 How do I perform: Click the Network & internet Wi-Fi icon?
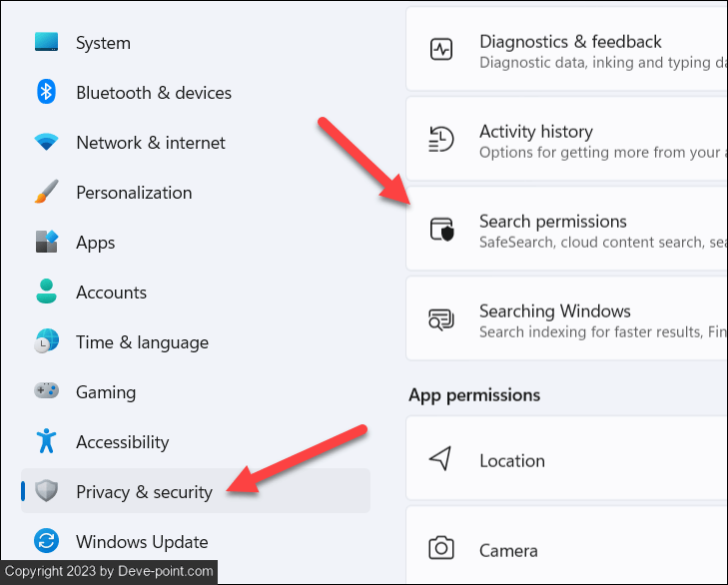click(47, 143)
